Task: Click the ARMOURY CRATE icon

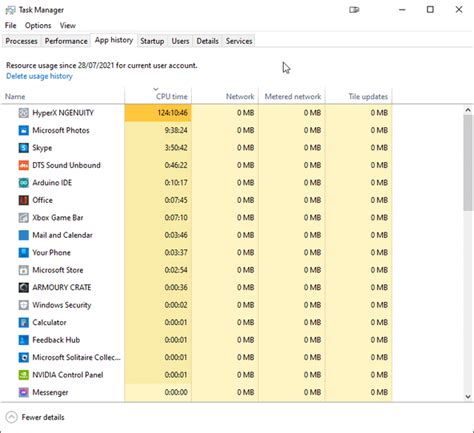Action: point(23,287)
